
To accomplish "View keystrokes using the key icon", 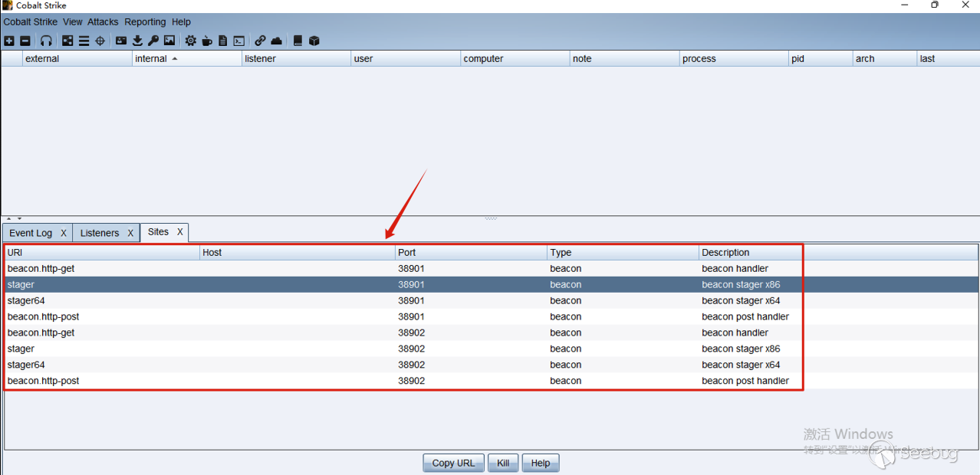I will pyautogui.click(x=153, y=41).
